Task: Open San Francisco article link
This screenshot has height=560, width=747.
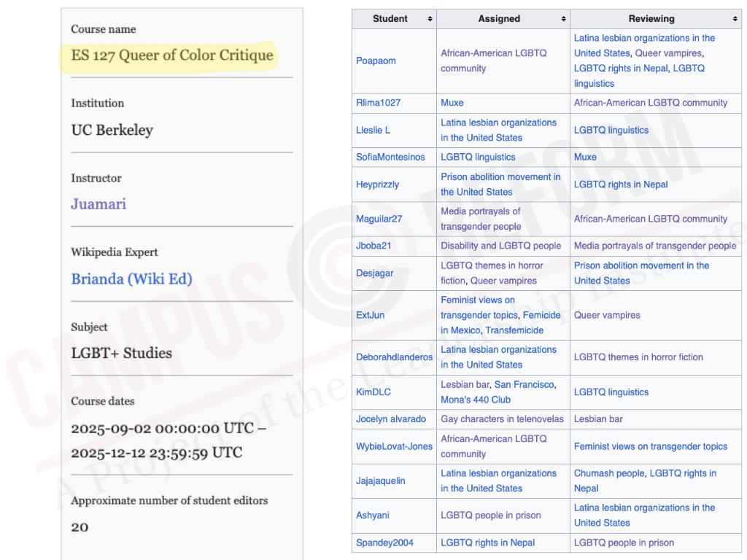Action: [x=525, y=385]
